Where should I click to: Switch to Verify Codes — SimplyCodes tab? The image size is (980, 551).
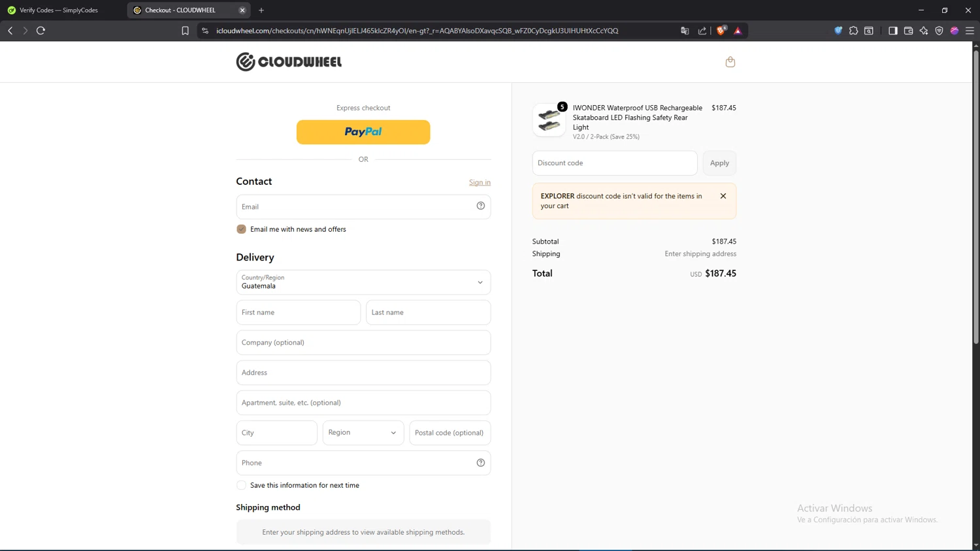[x=59, y=10]
